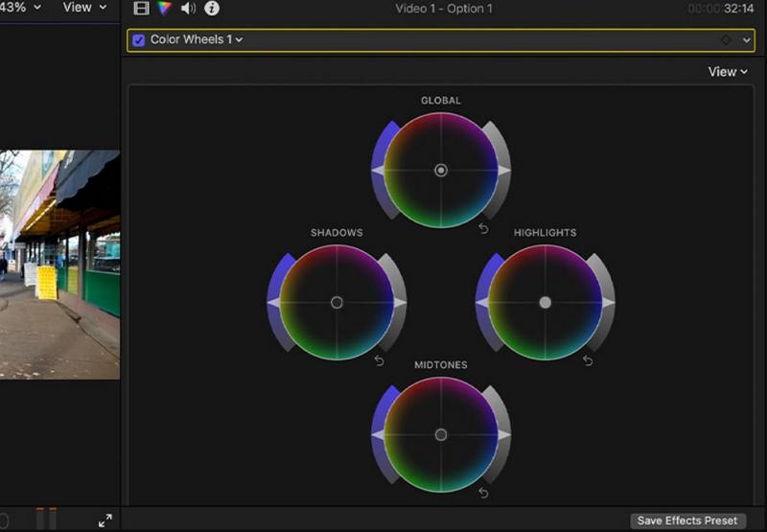Click the Highlights wheel center color puck
Screen dimensions: 767x532
pos(546,302)
